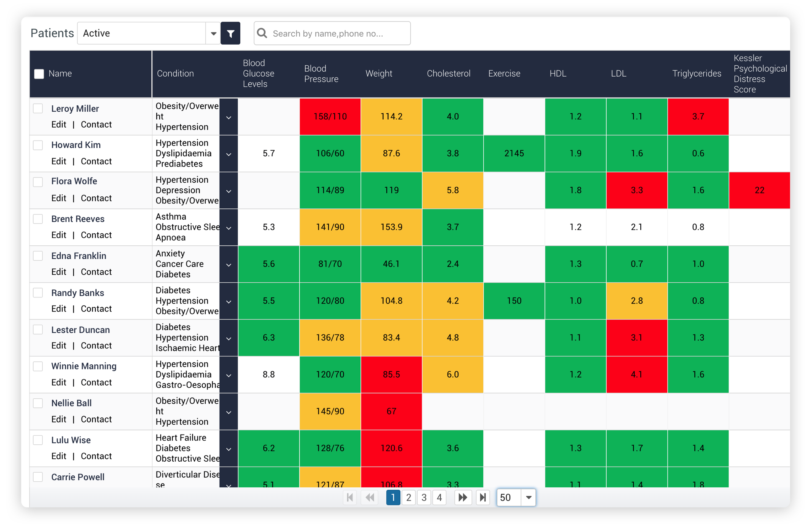
Task: Click Edit link under Brent Reeves
Action: (58, 235)
